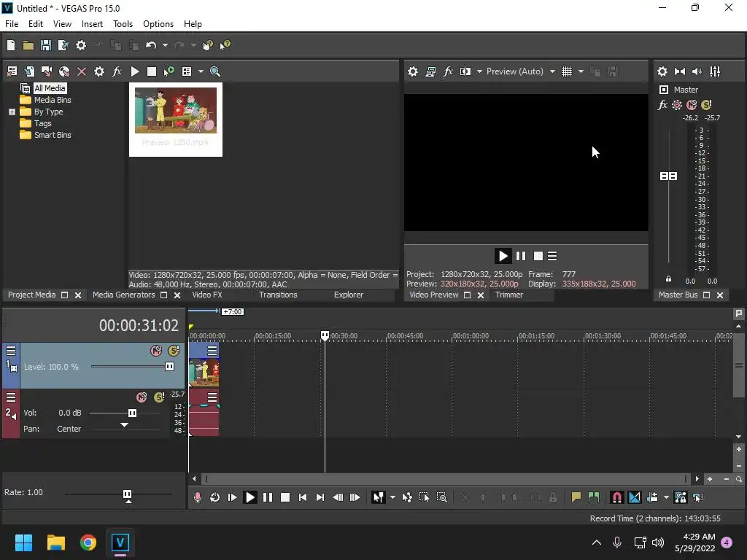Image resolution: width=747 pixels, height=560 pixels.
Task: Stop media preview in Project Media
Action: (x=152, y=71)
